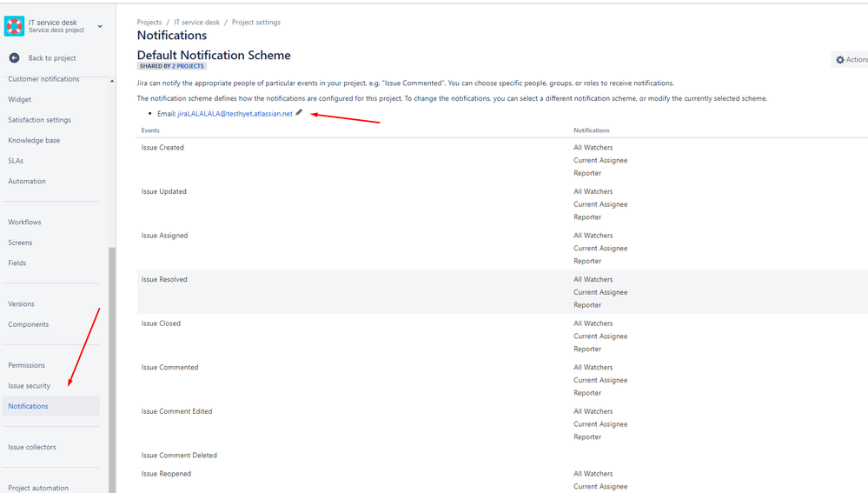Click the Issue Comment Deleted event text
Viewport: 868px width, 493px height.
pyautogui.click(x=179, y=456)
